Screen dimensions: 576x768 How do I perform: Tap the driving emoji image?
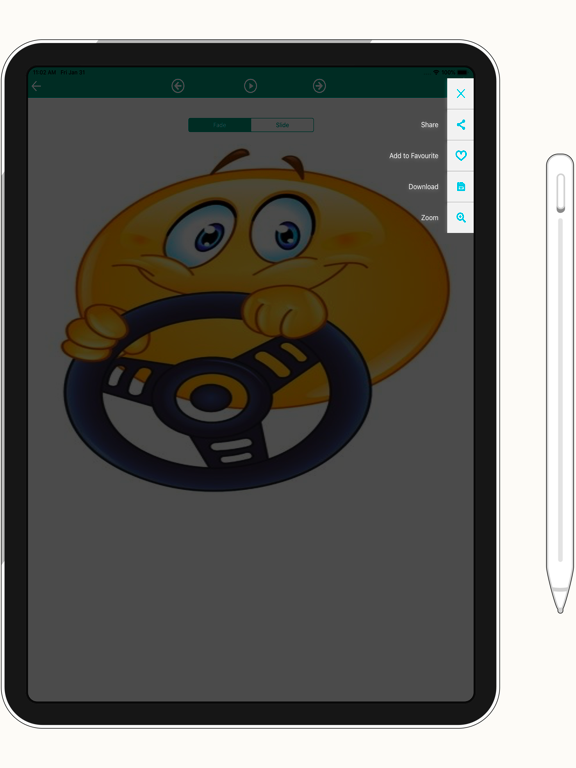coord(255,318)
